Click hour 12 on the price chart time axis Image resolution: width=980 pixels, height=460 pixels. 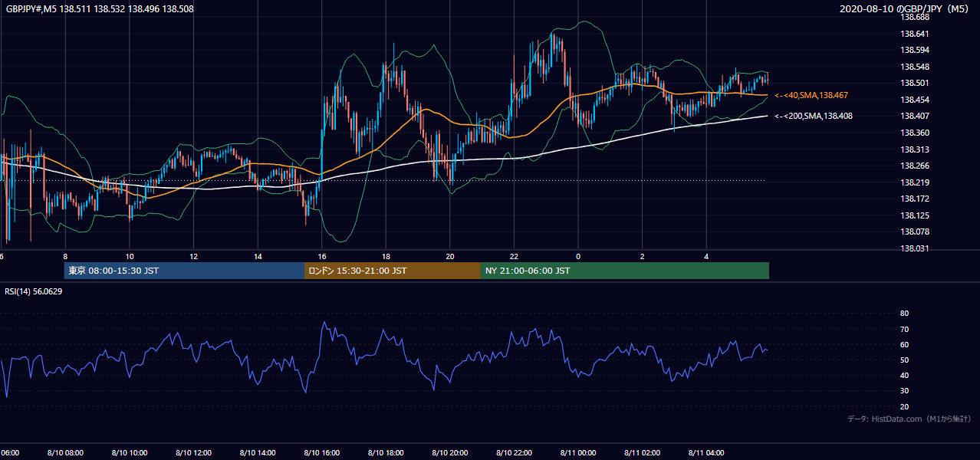[193, 256]
